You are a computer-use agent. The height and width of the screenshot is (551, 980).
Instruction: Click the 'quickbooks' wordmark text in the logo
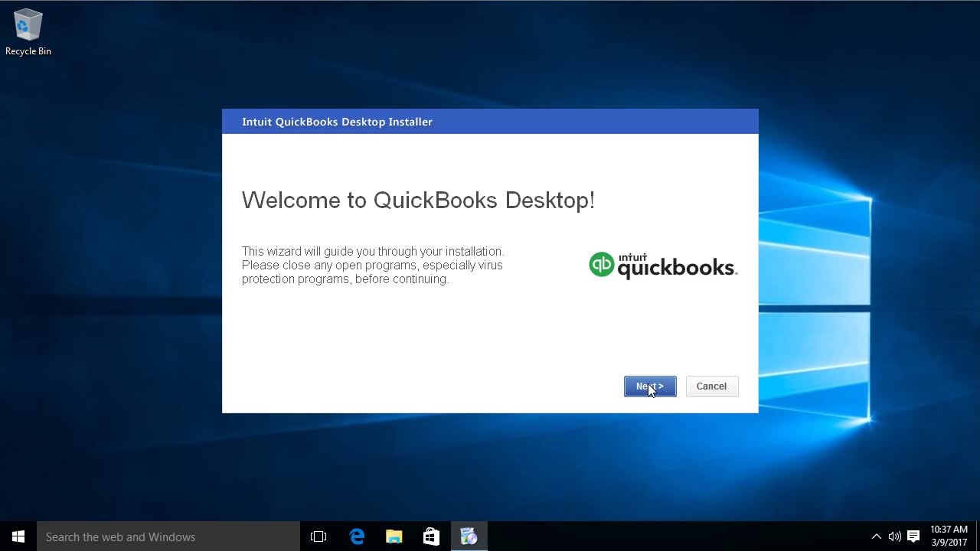click(676, 269)
